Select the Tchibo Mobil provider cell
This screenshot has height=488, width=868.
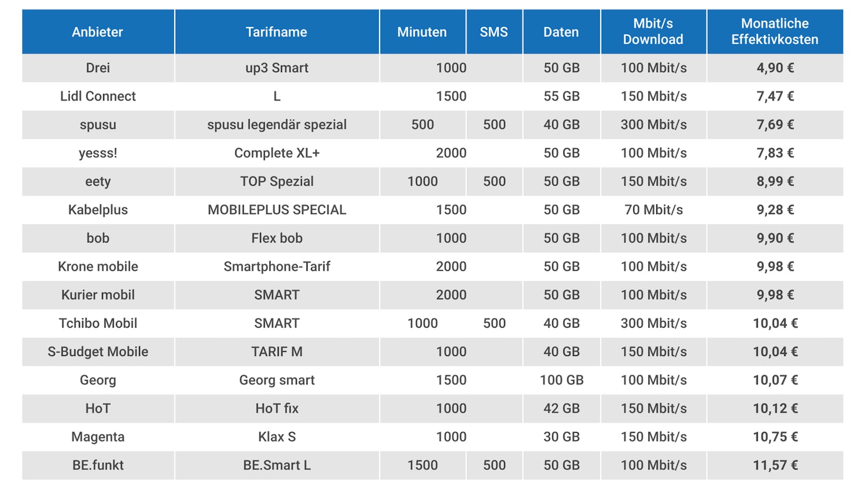(98, 324)
